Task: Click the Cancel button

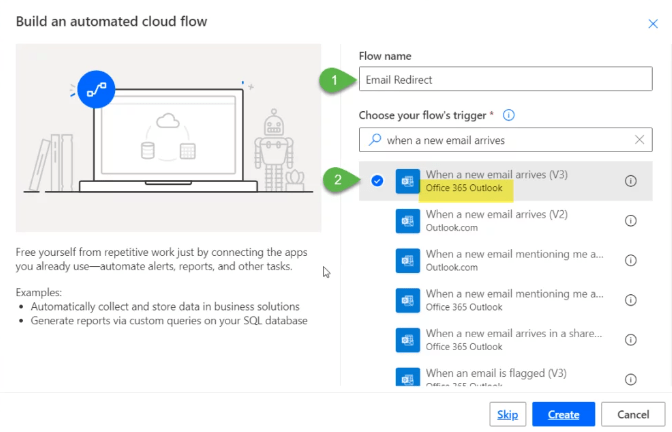Action: point(633,414)
